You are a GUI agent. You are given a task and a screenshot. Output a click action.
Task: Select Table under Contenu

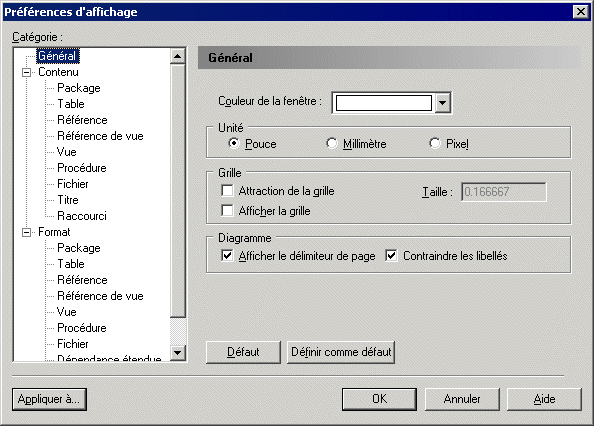[x=71, y=104]
